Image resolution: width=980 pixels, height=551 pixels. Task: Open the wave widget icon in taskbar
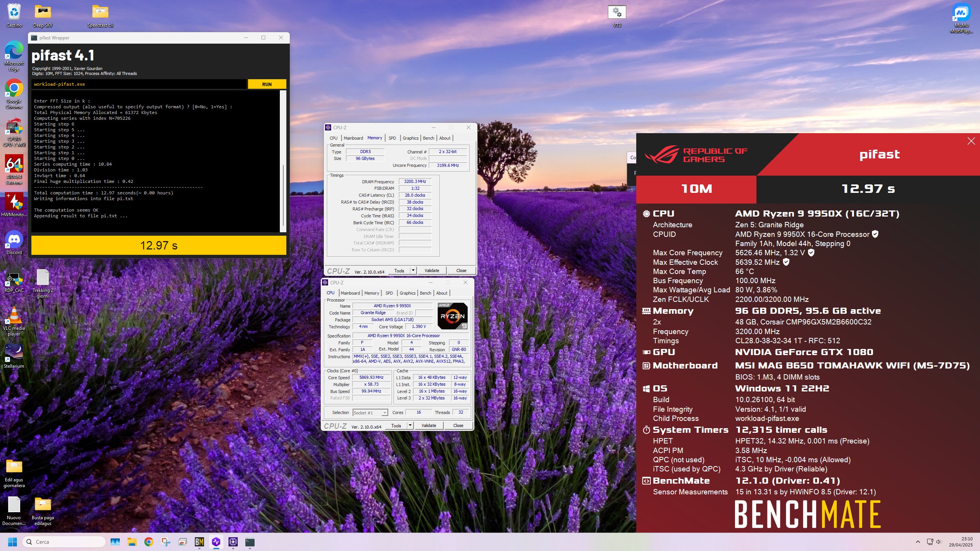(115, 542)
